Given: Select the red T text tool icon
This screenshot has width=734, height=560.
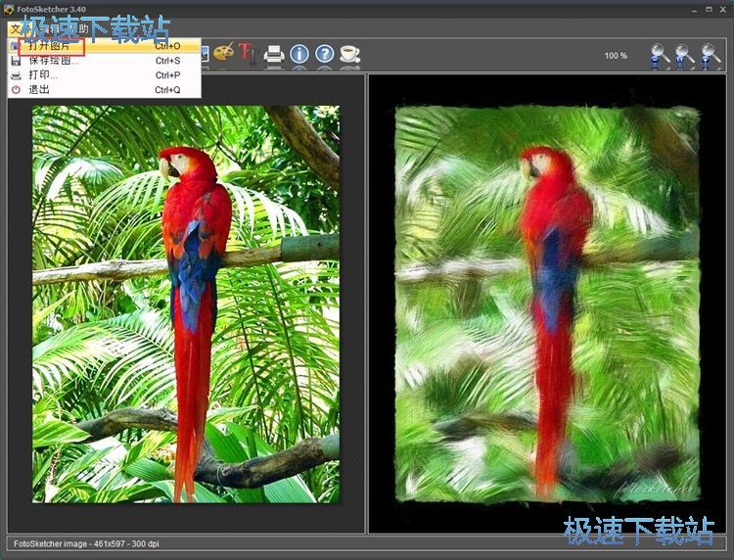Looking at the screenshot, I should click(247, 53).
